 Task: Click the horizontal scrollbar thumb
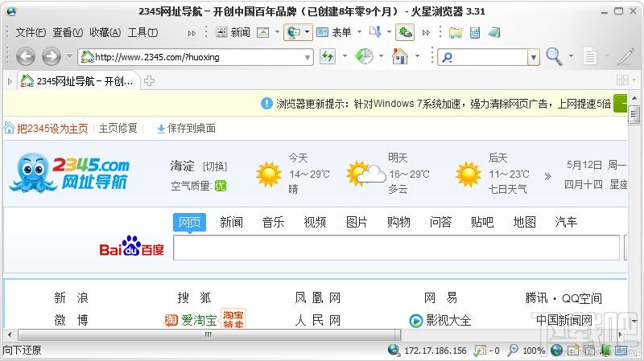pos(208,334)
